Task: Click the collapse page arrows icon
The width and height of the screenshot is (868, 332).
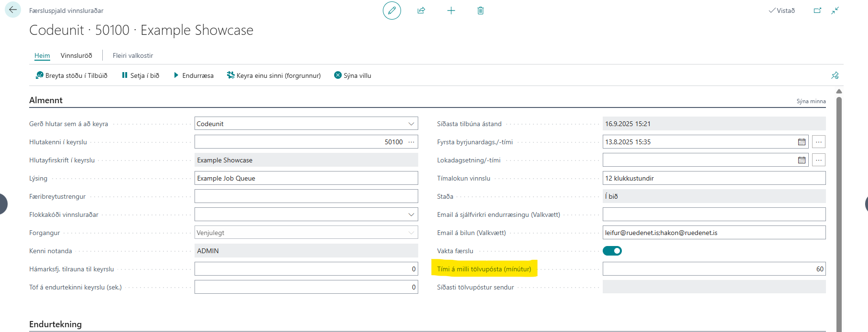Action: (x=835, y=11)
